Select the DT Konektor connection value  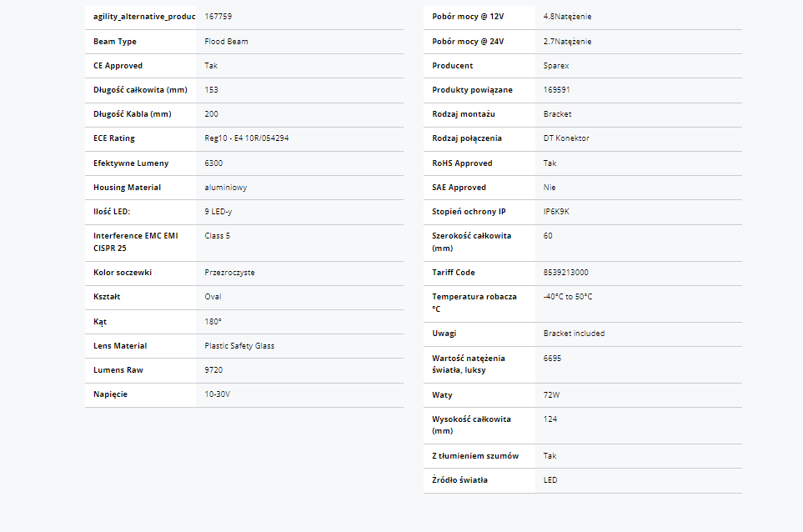coord(566,138)
